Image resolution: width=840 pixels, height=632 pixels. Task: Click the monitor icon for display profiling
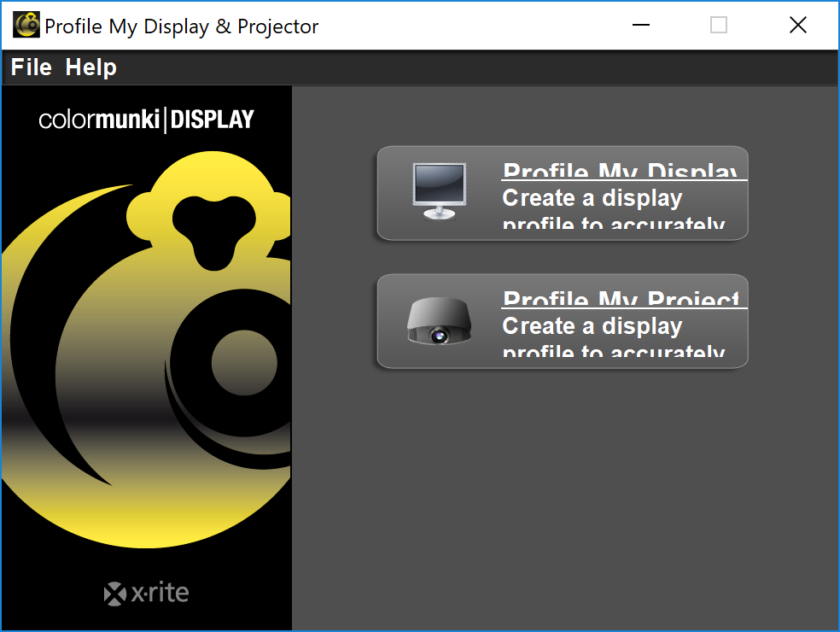tap(440, 191)
